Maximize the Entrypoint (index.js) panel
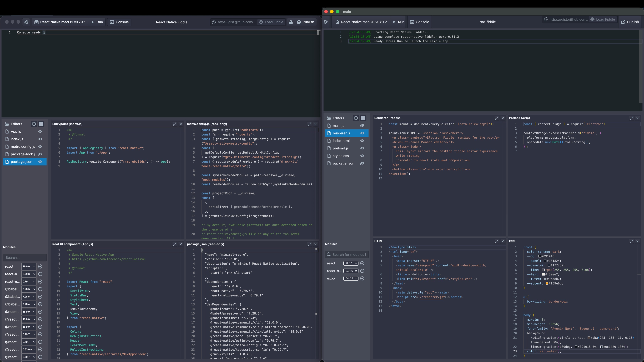 [175, 124]
